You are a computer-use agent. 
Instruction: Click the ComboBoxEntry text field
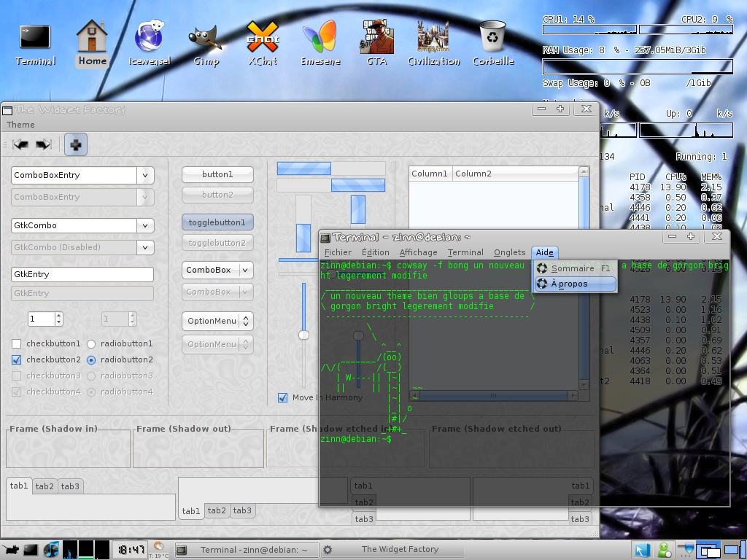74,175
